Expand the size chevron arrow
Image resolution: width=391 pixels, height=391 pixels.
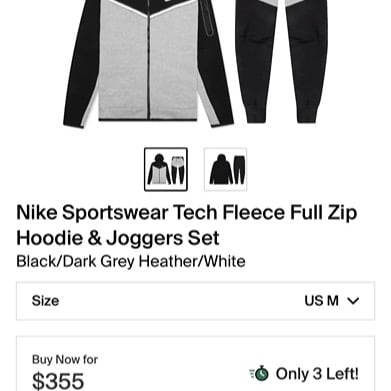click(353, 301)
